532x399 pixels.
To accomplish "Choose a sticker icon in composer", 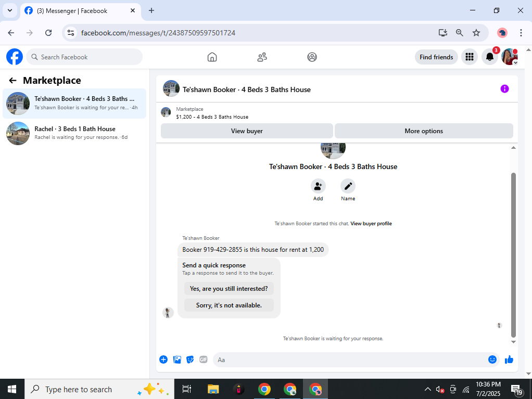I will [x=190, y=359].
